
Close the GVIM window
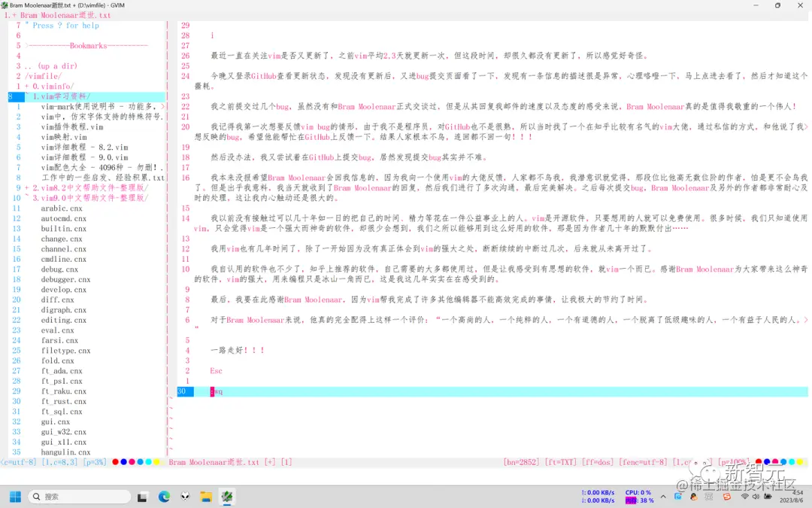tap(800, 5)
